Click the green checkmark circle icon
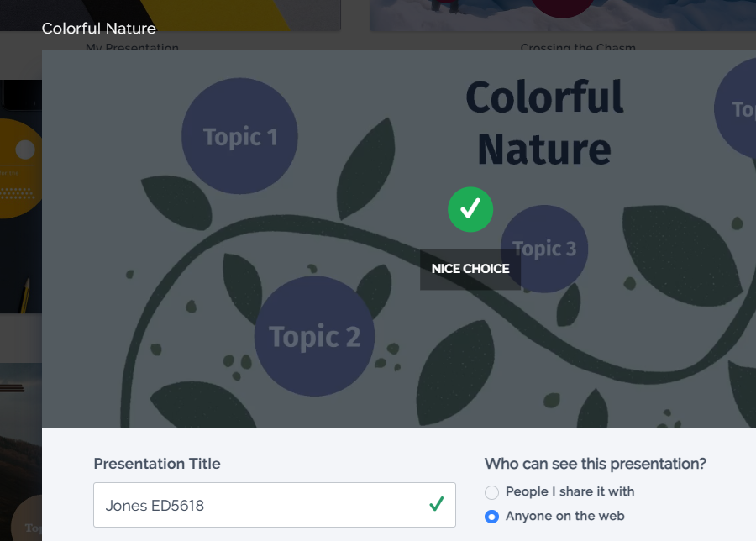This screenshot has width=756, height=541. [470, 209]
